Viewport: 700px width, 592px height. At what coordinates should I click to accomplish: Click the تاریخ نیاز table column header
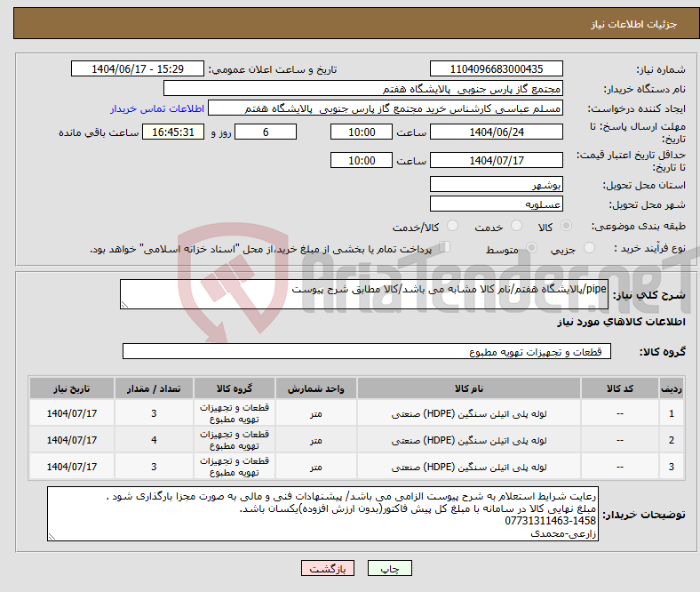(x=71, y=389)
